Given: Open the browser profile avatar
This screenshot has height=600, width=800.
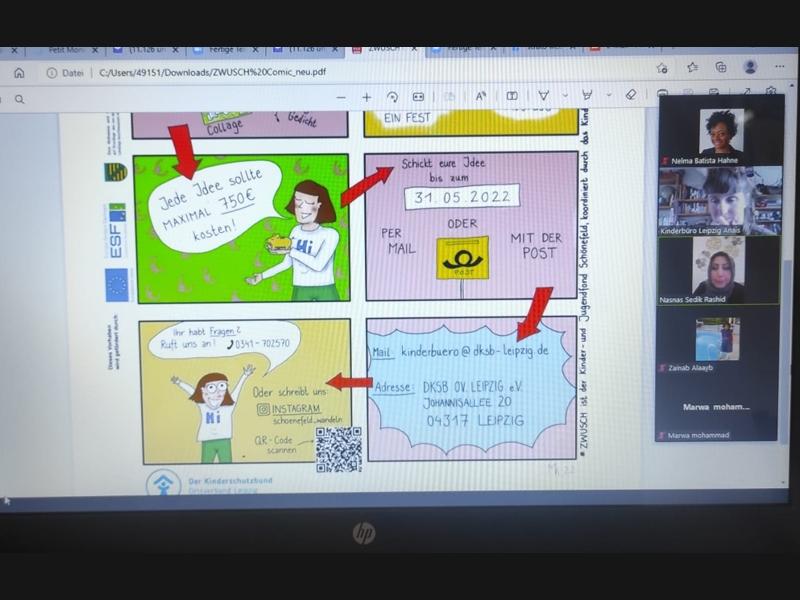Looking at the screenshot, I should [750, 67].
